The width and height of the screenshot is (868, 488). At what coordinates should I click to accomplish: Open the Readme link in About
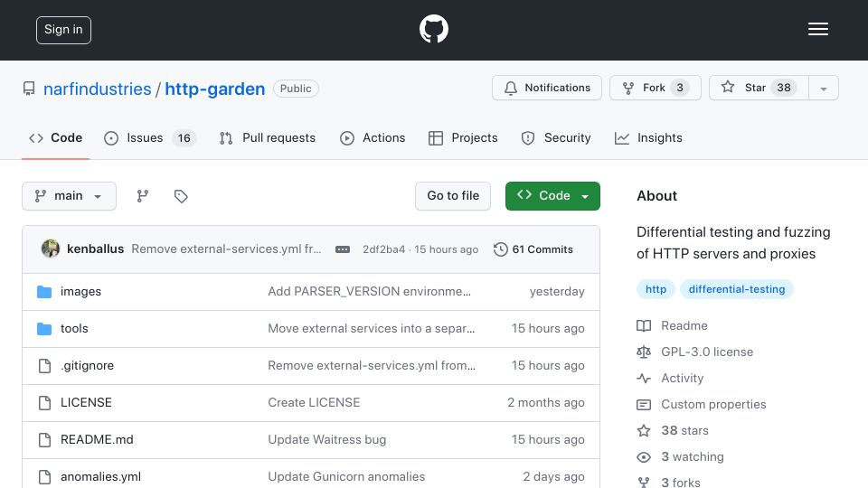pyautogui.click(x=672, y=326)
